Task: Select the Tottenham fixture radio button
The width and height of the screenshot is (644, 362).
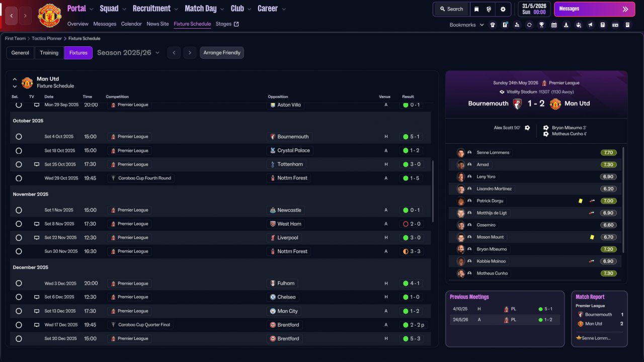Action: pos(19,164)
